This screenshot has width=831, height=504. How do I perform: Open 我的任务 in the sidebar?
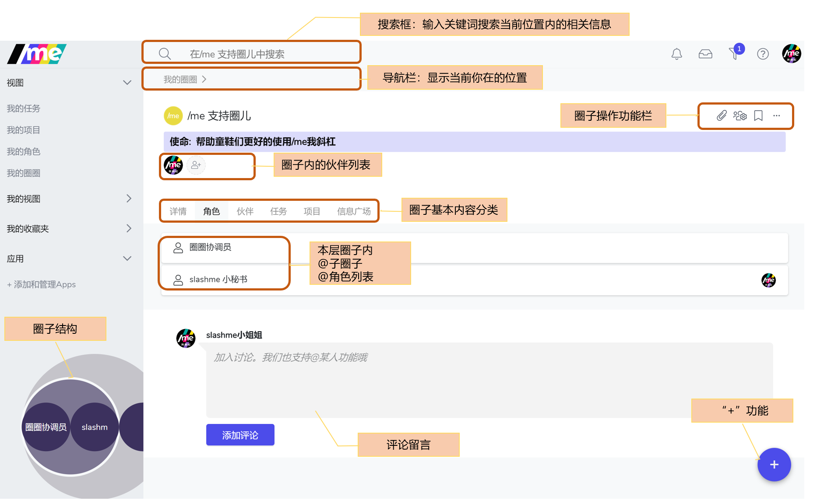[x=24, y=108]
